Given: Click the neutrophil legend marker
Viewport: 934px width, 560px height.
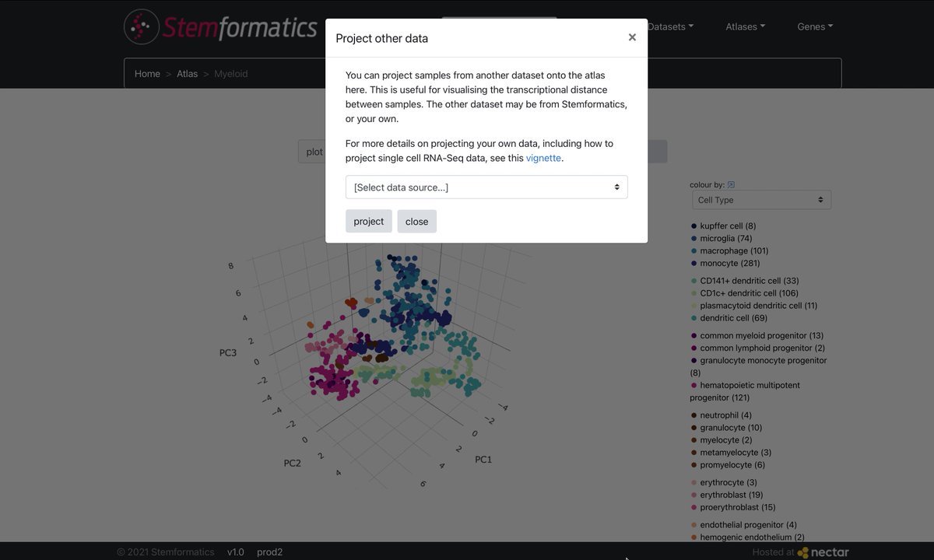Looking at the screenshot, I should click(x=693, y=415).
